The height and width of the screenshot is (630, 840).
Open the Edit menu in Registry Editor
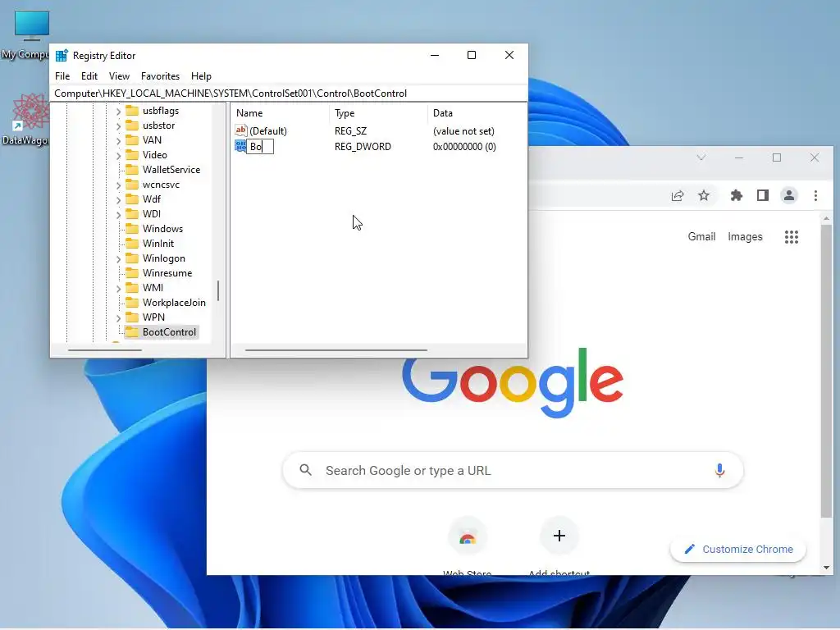click(89, 76)
